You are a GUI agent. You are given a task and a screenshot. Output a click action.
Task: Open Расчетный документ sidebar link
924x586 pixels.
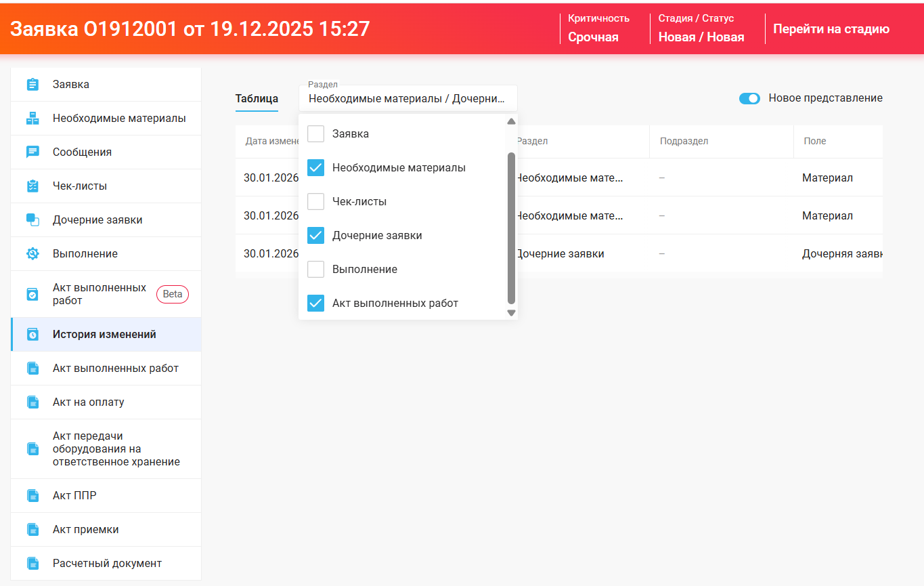point(107,564)
